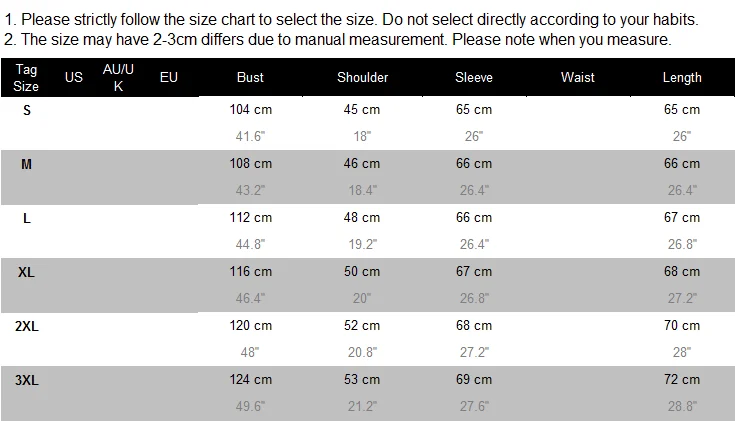Click the Shoulder column header

click(x=362, y=78)
